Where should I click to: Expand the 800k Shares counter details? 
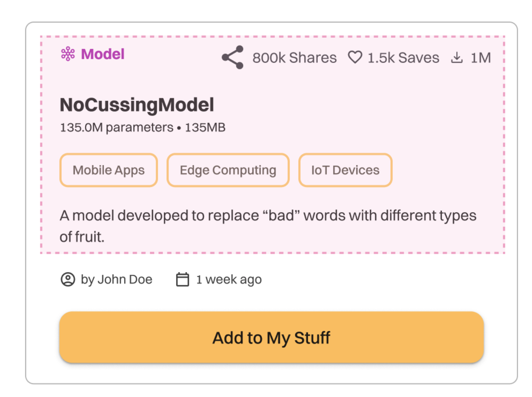pos(294,57)
